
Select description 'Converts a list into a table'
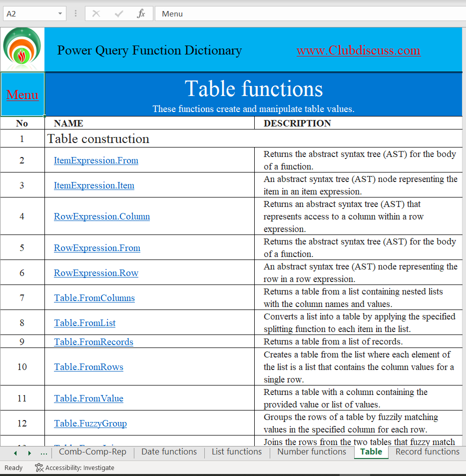359,322
